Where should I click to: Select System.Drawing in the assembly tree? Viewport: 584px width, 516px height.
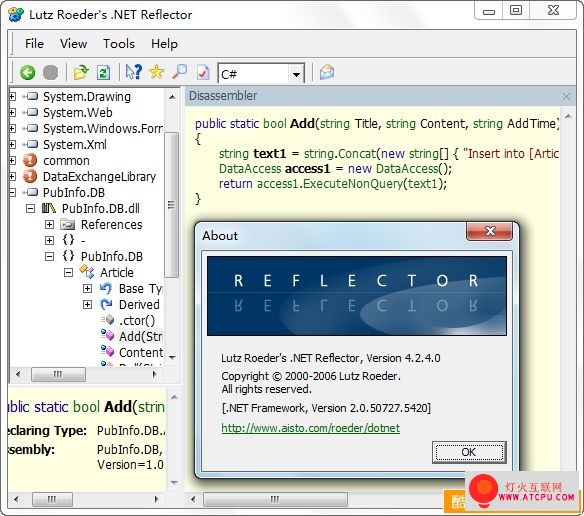pyautogui.click(x=87, y=97)
